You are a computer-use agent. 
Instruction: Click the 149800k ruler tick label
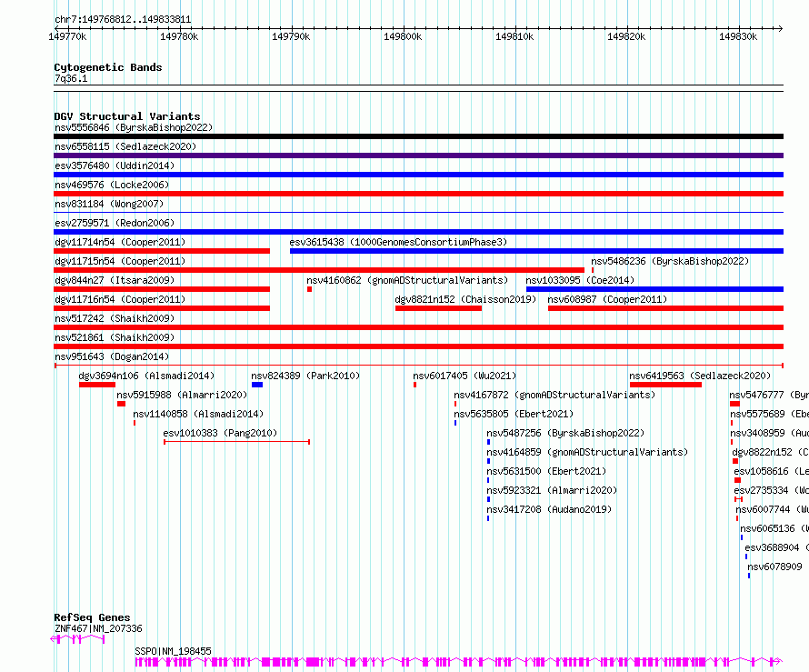403,36
